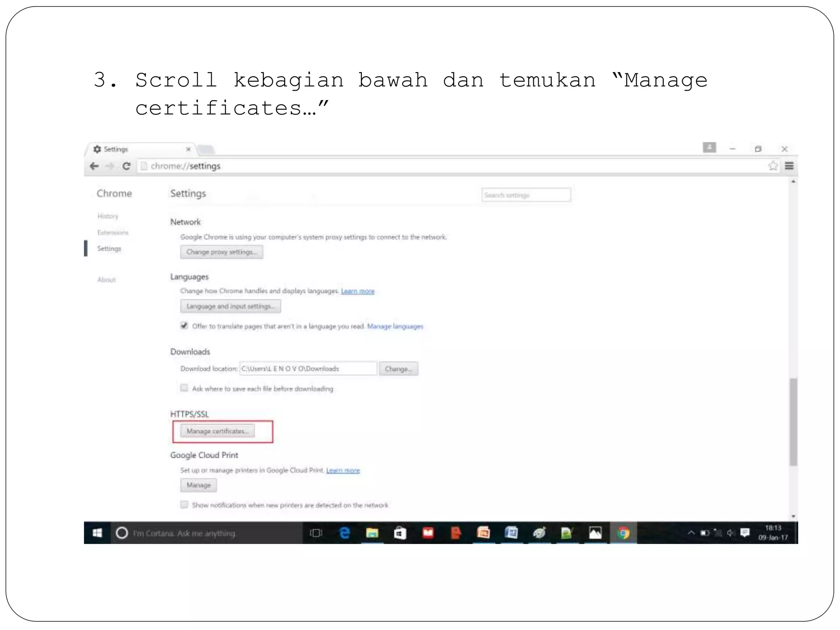The height and width of the screenshot is (630, 840).
Task: Show hidden system tray icons
Action: click(691, 533)
